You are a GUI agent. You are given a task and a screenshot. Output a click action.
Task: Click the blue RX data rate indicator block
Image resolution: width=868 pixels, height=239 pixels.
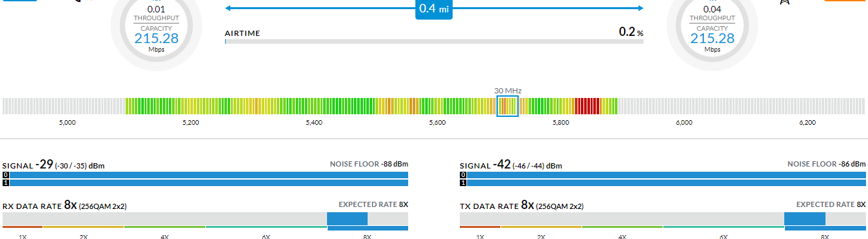pyautogui.click(x=347, y=219)
